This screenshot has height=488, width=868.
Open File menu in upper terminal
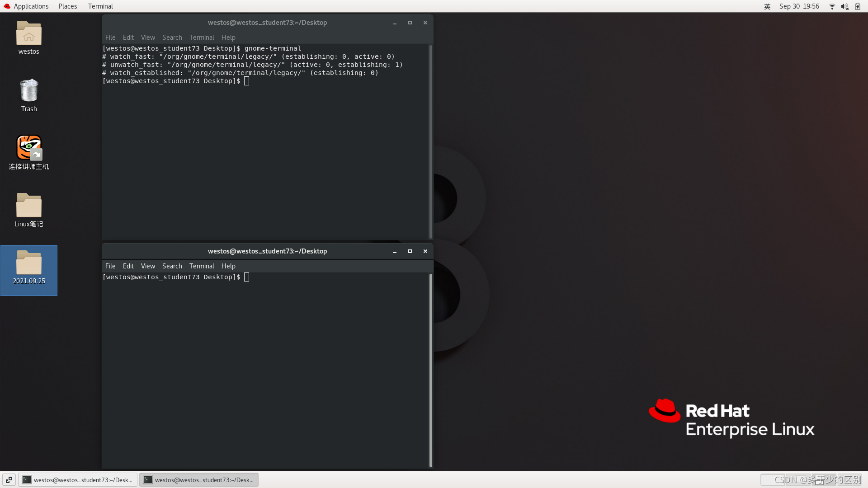point(110,38)
